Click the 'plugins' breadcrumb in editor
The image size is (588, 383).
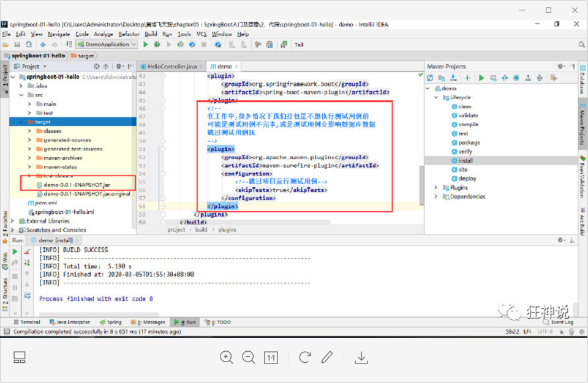(x=227, y=229)
